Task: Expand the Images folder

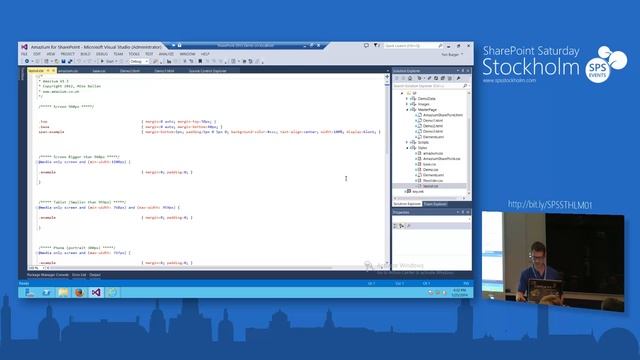Action: [x=407, y=104]
